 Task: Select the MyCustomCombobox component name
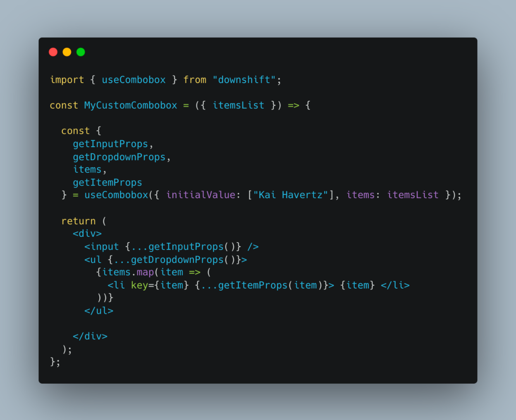point(131,105)
